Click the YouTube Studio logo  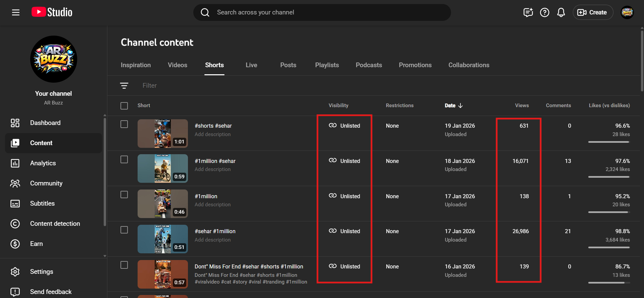[52, 12]
